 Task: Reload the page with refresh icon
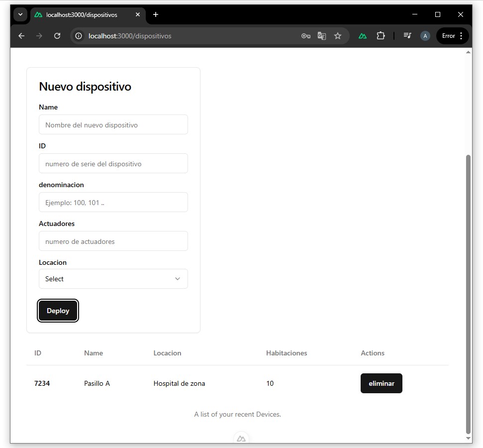point(57,36)
